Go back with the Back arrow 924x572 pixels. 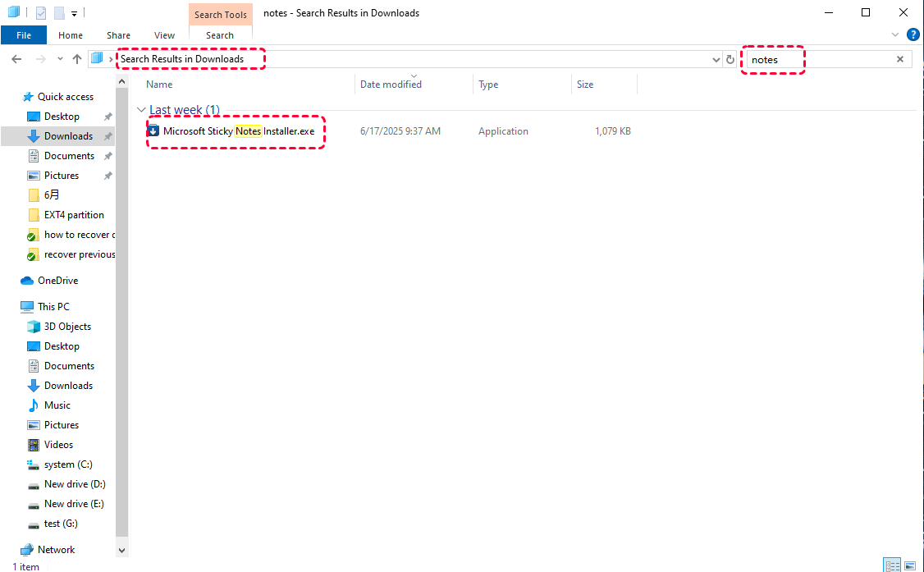point(16,59)
